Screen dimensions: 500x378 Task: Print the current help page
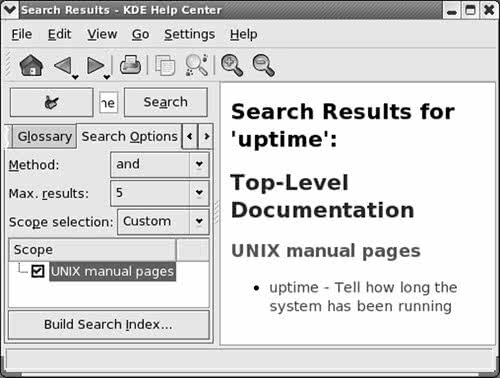[x=130, y=65]
